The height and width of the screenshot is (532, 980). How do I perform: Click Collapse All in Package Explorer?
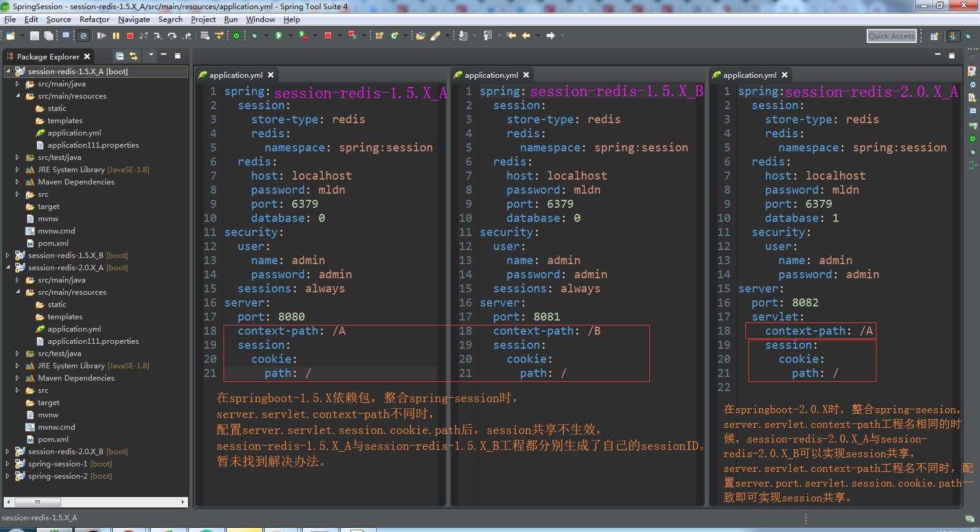[x=119, y=56]
